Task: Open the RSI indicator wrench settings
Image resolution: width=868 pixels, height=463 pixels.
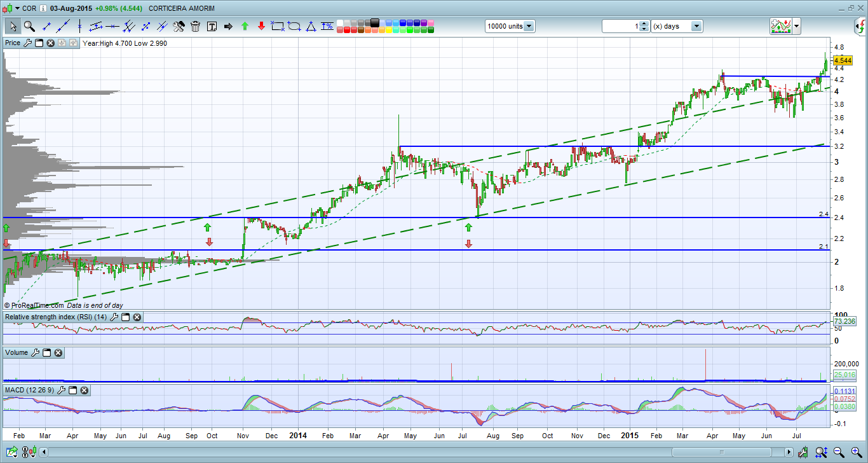Action: tap(114, 317)
